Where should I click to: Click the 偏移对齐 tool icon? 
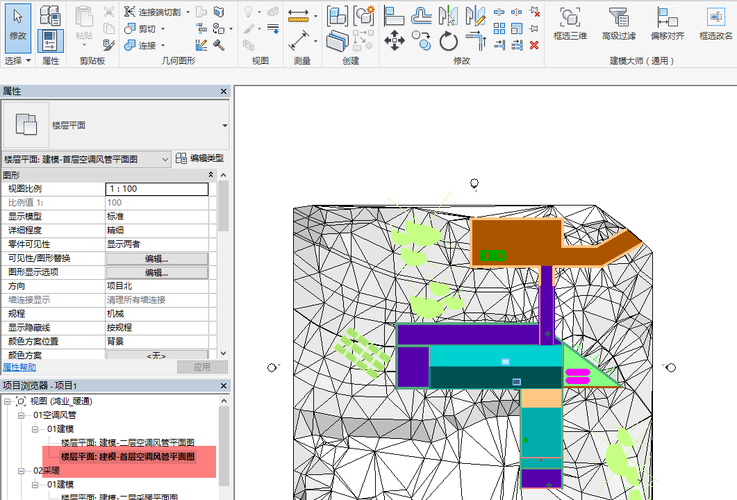(x=666, y=18)
